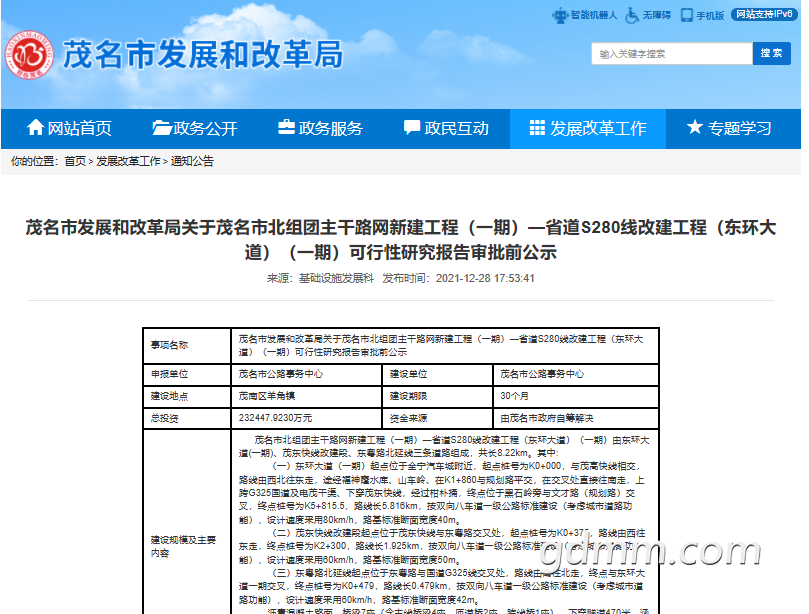Go to 首页 in the breadcrumb

75,161
